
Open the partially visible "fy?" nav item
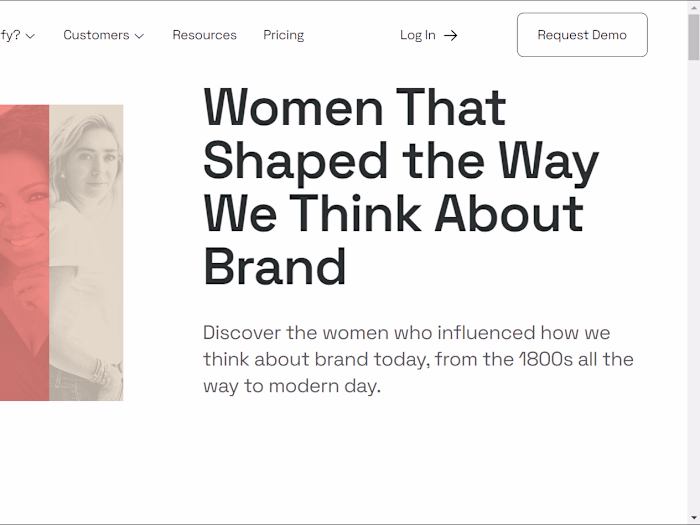coord(10,35)
